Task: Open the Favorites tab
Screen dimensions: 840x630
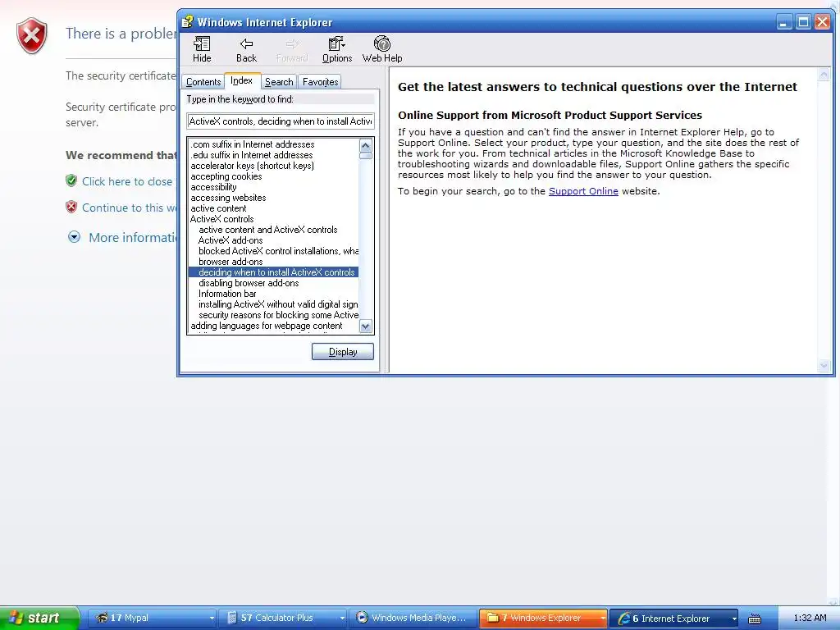Action: [x=320, y=81]
